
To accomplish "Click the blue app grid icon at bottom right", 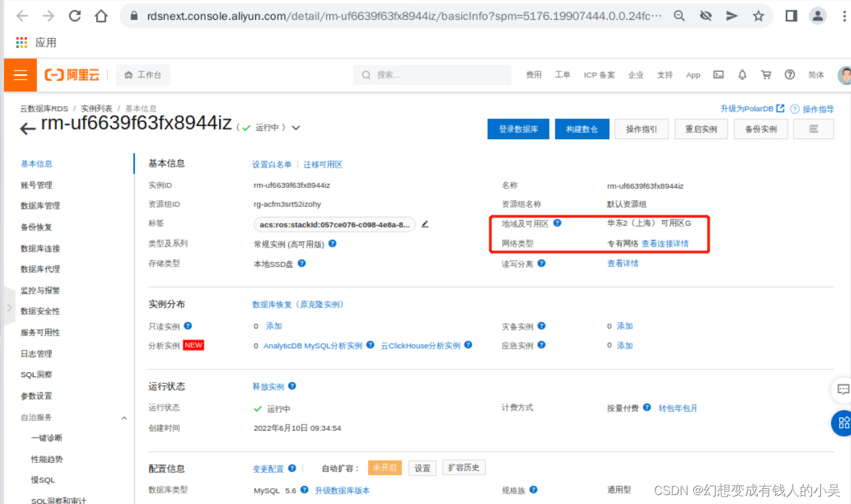I will point(843,423).
